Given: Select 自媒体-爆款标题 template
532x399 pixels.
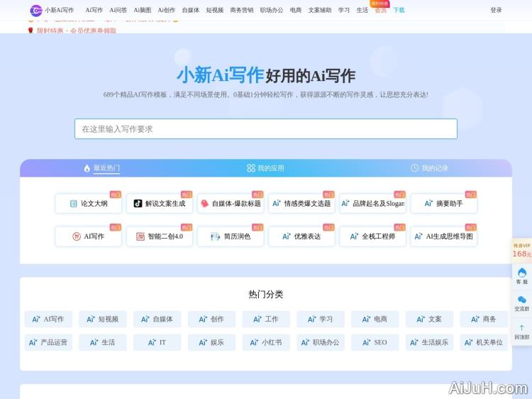Looking at the screenshot, I should pyautogui.click(x=231, y=204).
